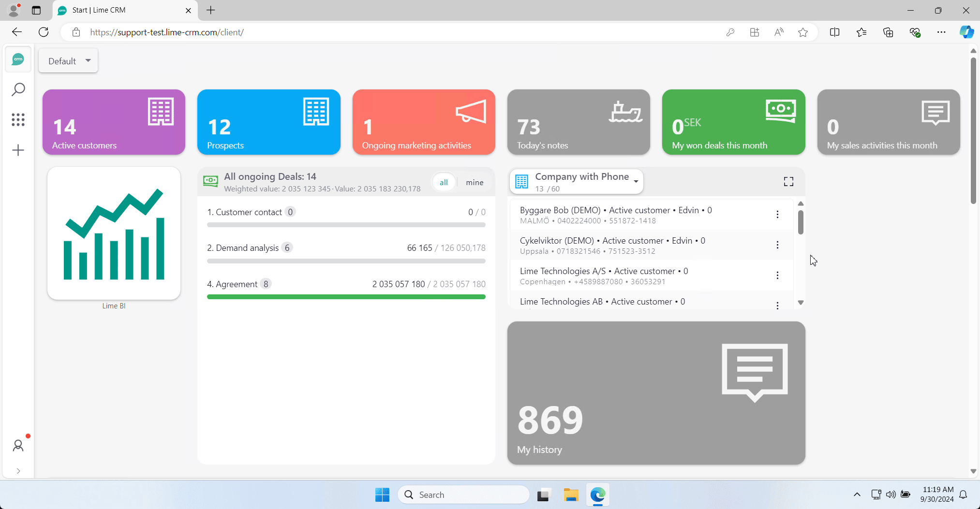Open more options for Lime Technologies A/S

click(777, 276)
